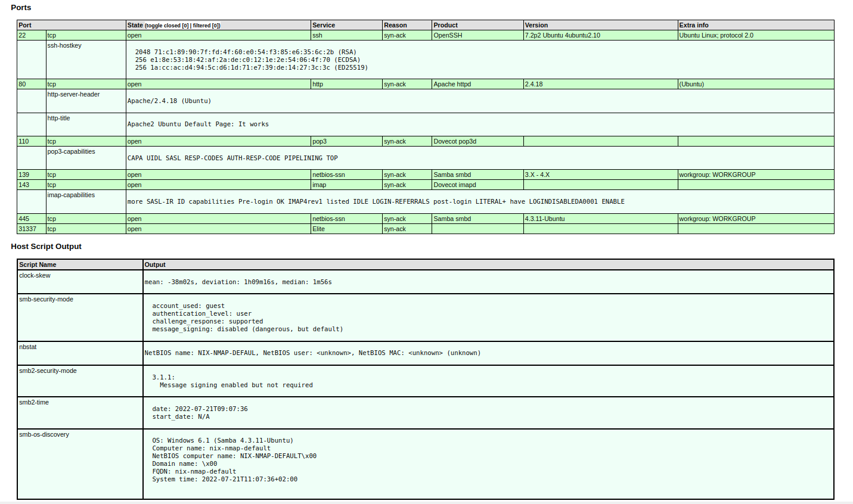
Task: Click 'open' state in the port 80 row
Action: [218, 84]
